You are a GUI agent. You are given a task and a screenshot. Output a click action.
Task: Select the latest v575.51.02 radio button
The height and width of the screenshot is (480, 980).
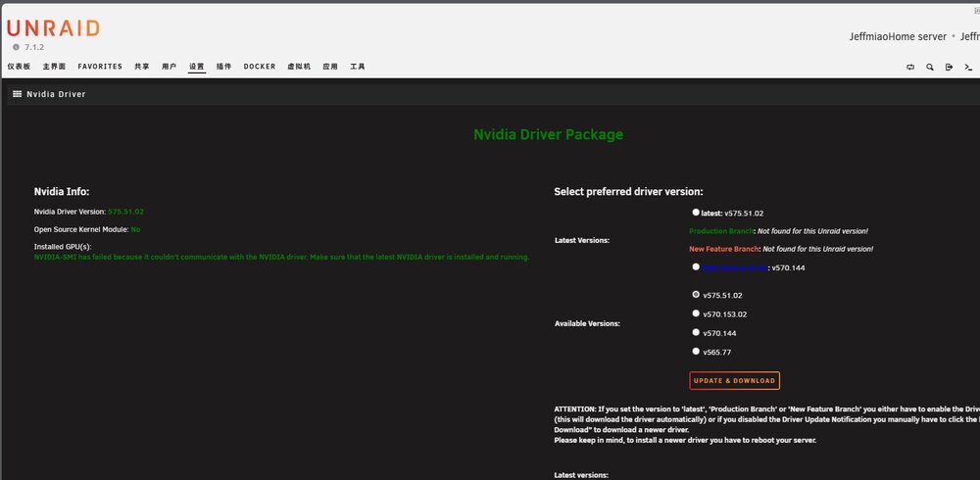[x=696, y=213]
